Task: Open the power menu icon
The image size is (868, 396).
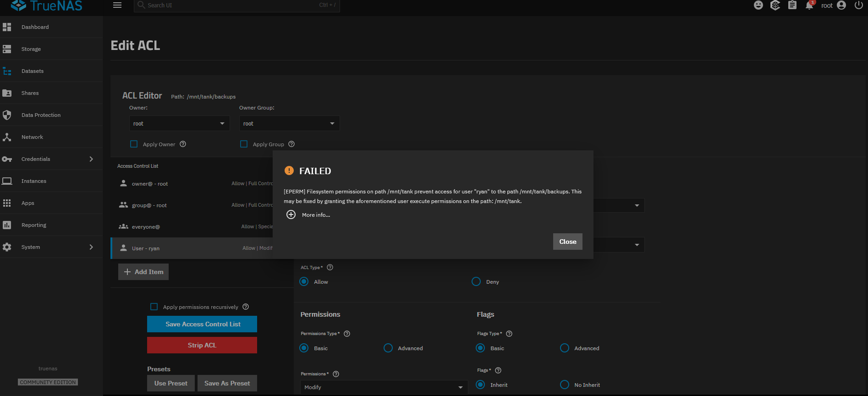Action: point(858,5)
